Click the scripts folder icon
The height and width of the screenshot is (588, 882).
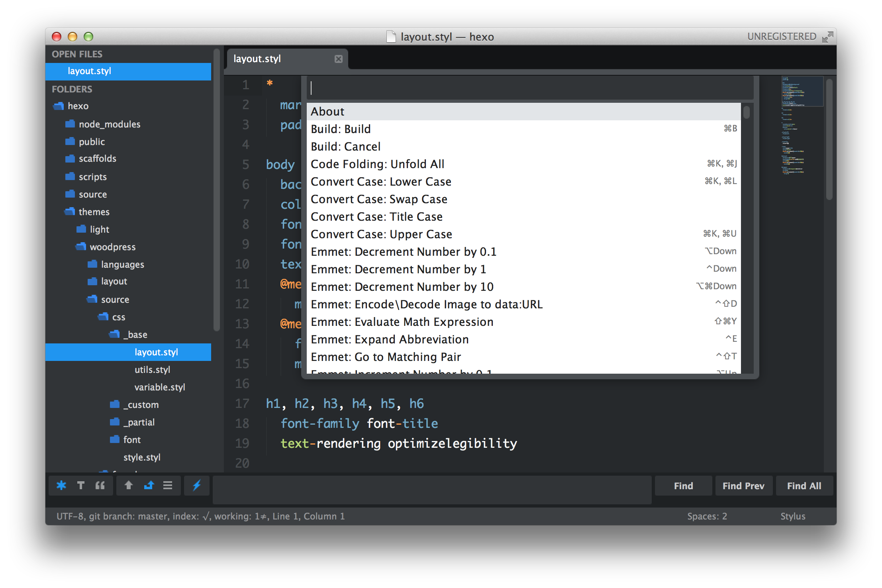pyautogui.click(x=70, y=176)
